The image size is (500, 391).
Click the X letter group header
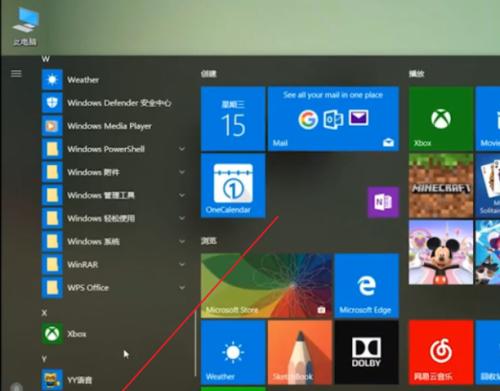(44, 313)
